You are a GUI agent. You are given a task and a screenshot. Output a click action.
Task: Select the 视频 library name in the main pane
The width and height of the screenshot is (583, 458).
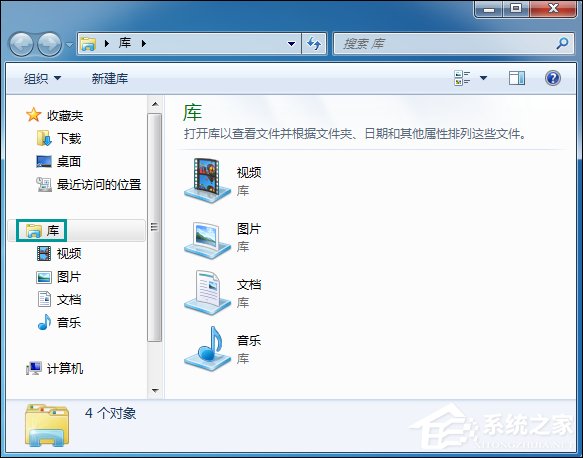[249, 172]
